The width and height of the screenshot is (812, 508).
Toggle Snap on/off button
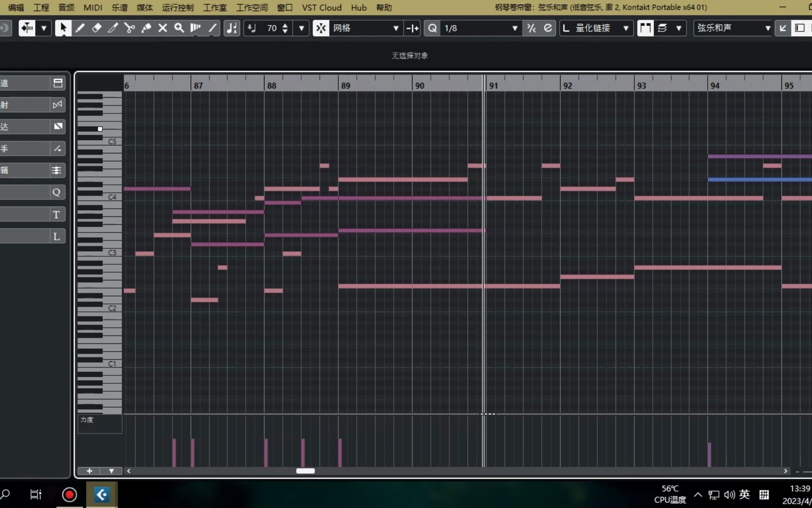(x=321, y=28)
